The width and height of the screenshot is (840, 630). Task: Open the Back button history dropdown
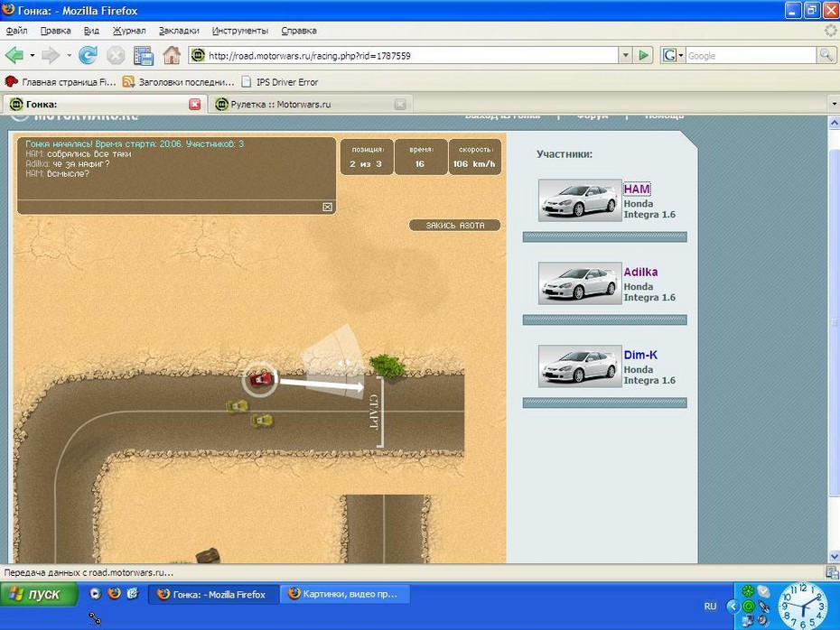tap(33, 55)
